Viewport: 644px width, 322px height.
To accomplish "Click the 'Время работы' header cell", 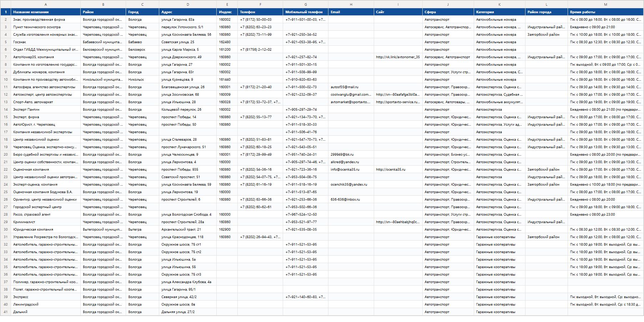I will pos(605,12).
